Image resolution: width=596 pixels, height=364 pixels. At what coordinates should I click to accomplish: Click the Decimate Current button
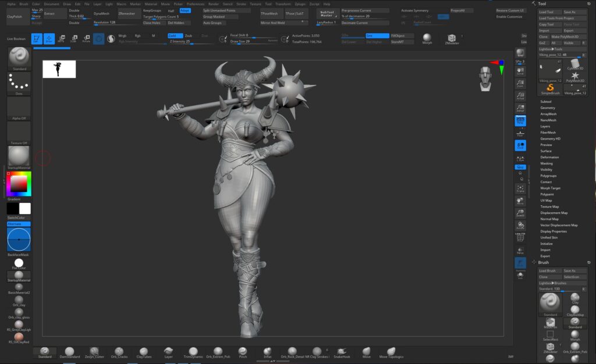point(365,23)
